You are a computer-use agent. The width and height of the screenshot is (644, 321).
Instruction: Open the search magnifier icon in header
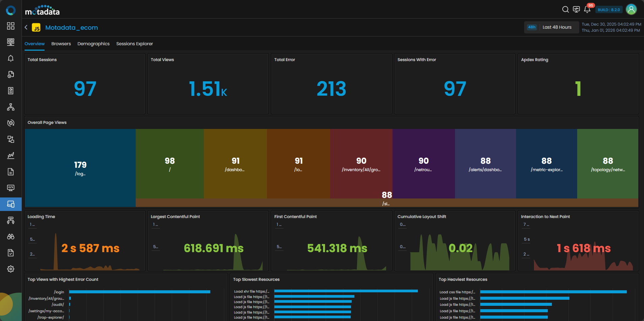coord(565,9)
